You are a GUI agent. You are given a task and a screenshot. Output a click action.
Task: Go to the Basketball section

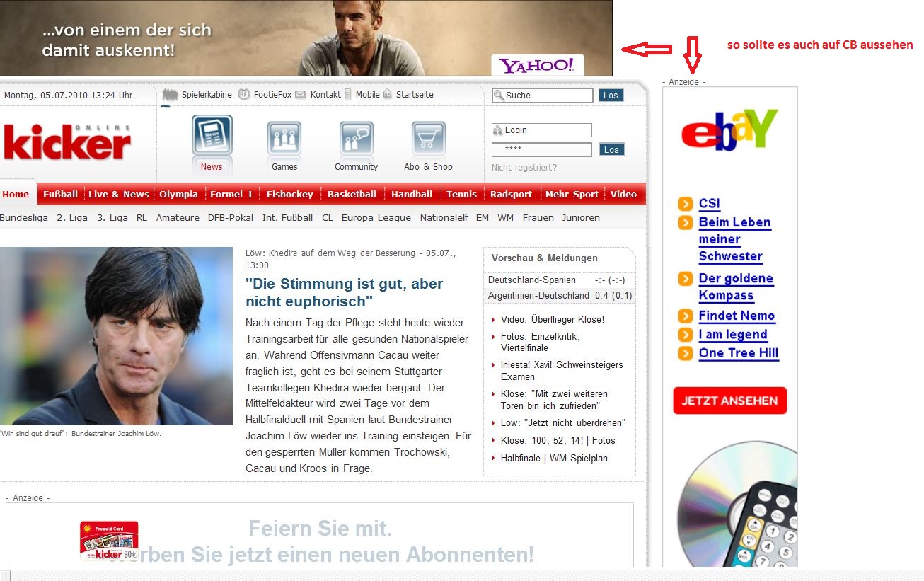pyautogui.click(x=352, y=194)
